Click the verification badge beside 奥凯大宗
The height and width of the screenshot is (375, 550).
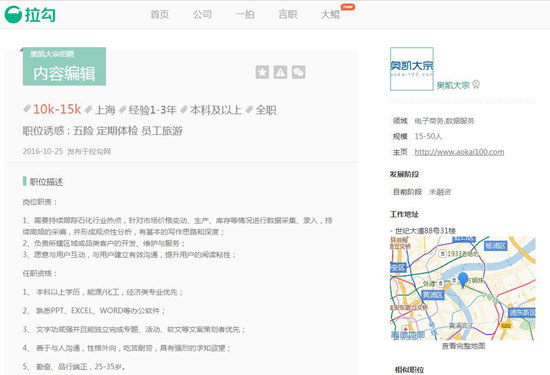pos(476,85)
